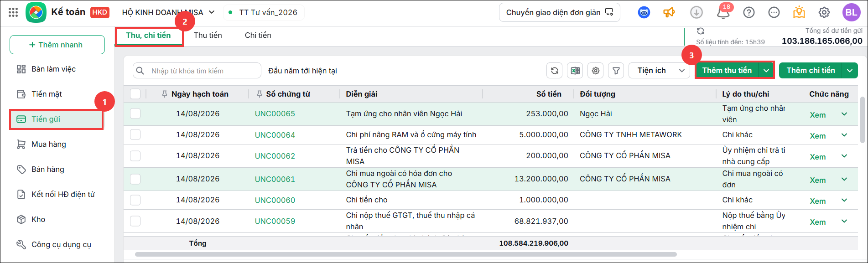The height and width of the screenshot is (263, 868).
Task: Open notifications bell with 18 badge
Action: tap(723, 12)
